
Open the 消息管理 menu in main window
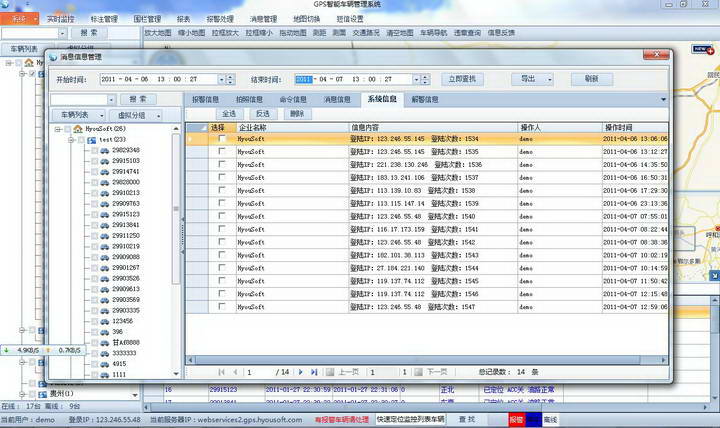point(263,19)
